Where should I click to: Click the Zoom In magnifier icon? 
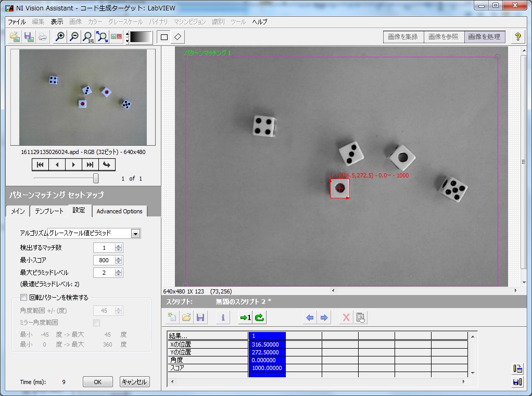tap(60, 37)
